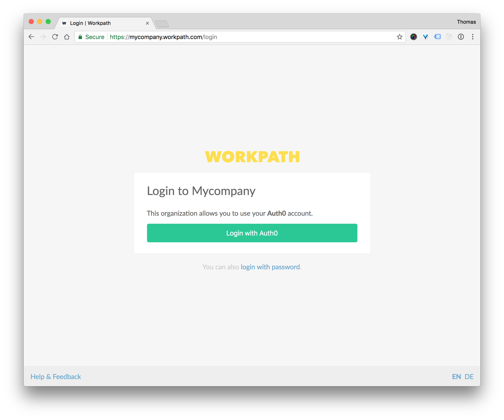Reload the page with the refresh icon
504x420 pixels.
[55, 37]
